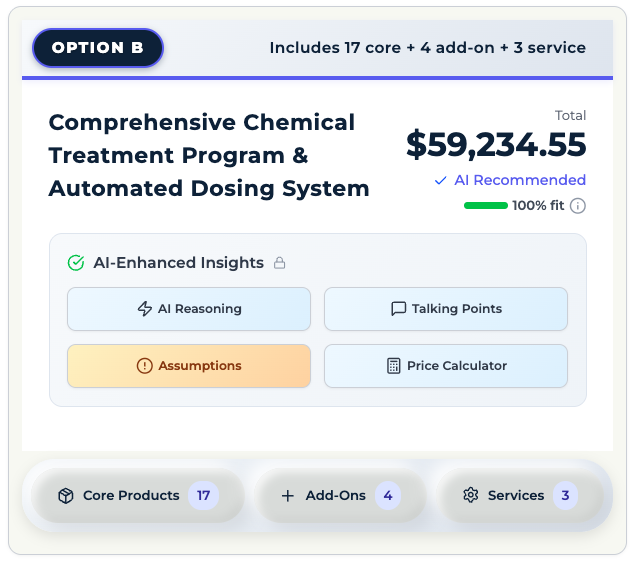Open the AI Reasoning panel
The height and width of the screenshot is (561, 634).
pos(189,309)
